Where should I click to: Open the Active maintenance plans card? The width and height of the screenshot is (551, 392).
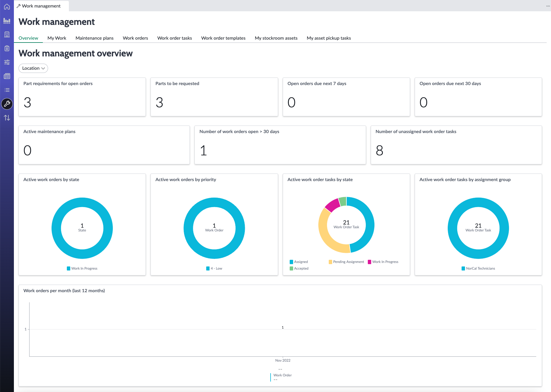click(104, 145)
